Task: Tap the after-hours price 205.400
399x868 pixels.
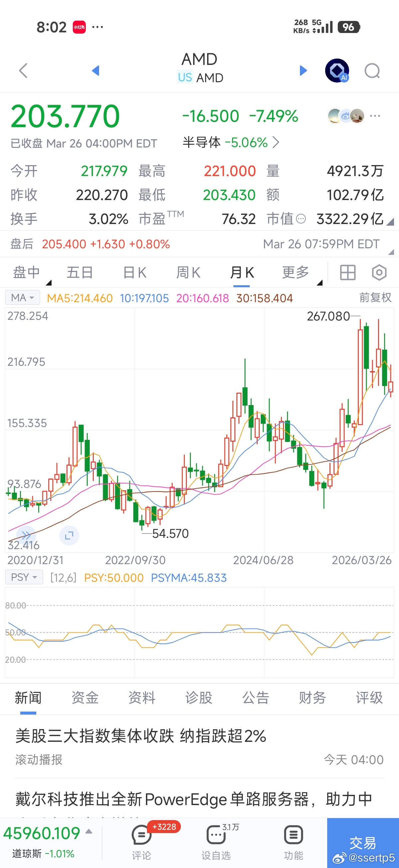Action: pos(64,244)
